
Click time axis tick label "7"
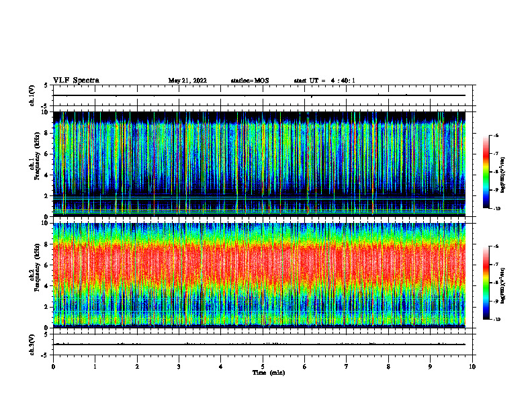(347, 367)
